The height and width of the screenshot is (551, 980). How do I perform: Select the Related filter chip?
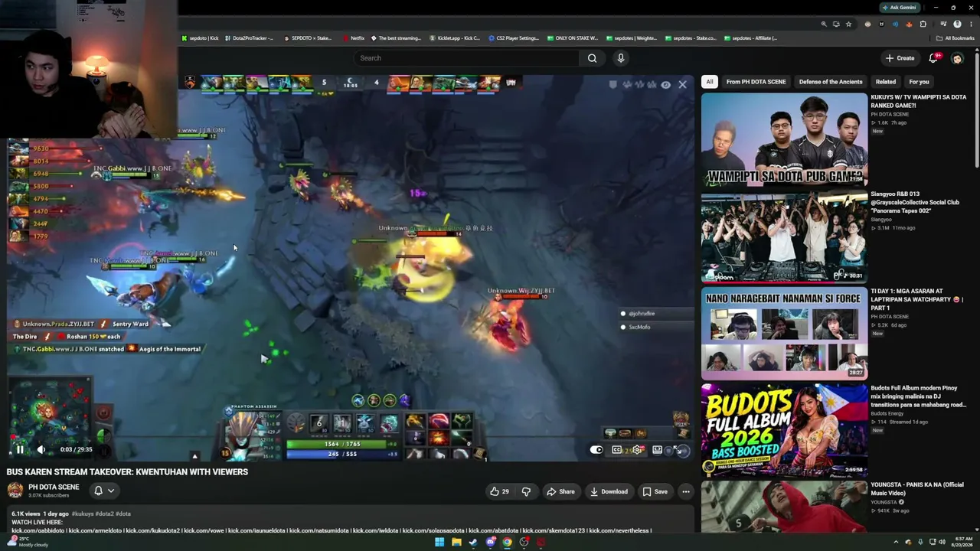tap(886, 82)
